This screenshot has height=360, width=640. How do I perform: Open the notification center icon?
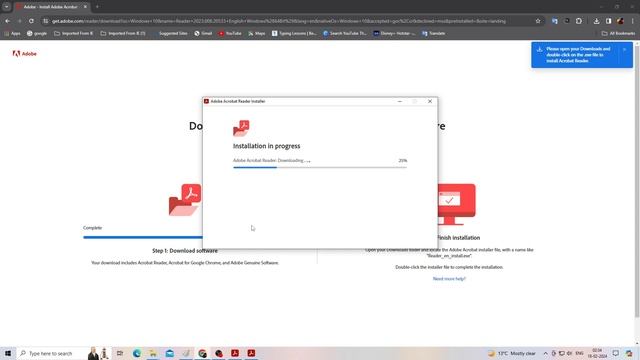coord(616,353)
